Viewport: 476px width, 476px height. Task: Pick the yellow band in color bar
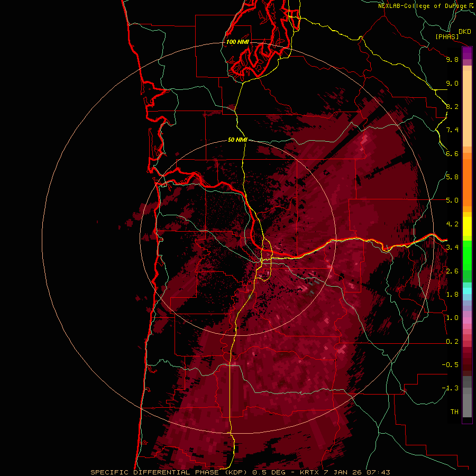(467, 226)
